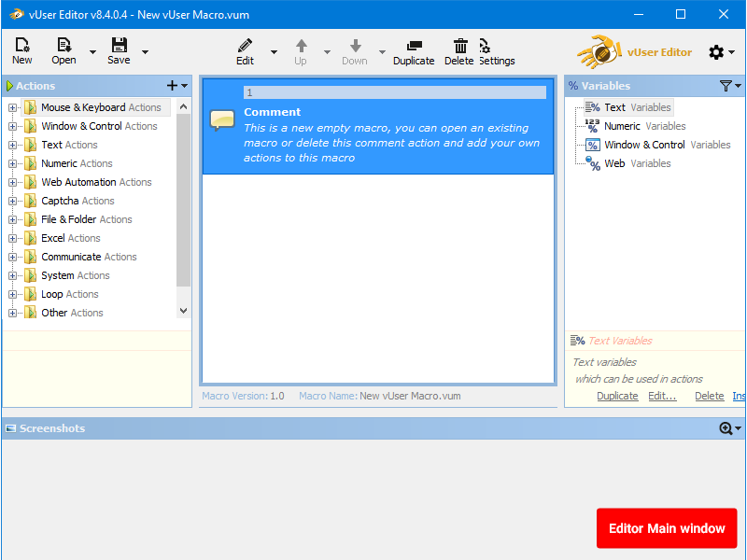Select Captcha Actions label in tree
This screenshot has width=747, height=560.
pyautogui.click(x=78, y=201)
